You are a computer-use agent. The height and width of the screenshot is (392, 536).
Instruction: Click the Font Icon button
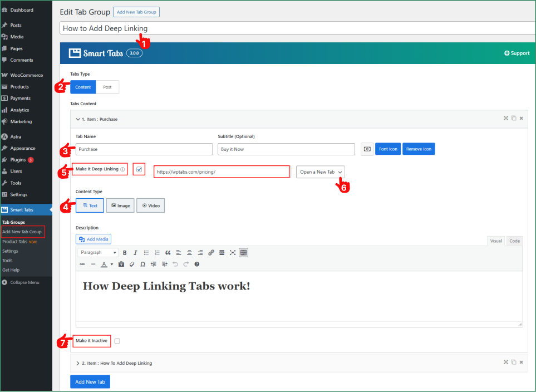click(388, 149)
